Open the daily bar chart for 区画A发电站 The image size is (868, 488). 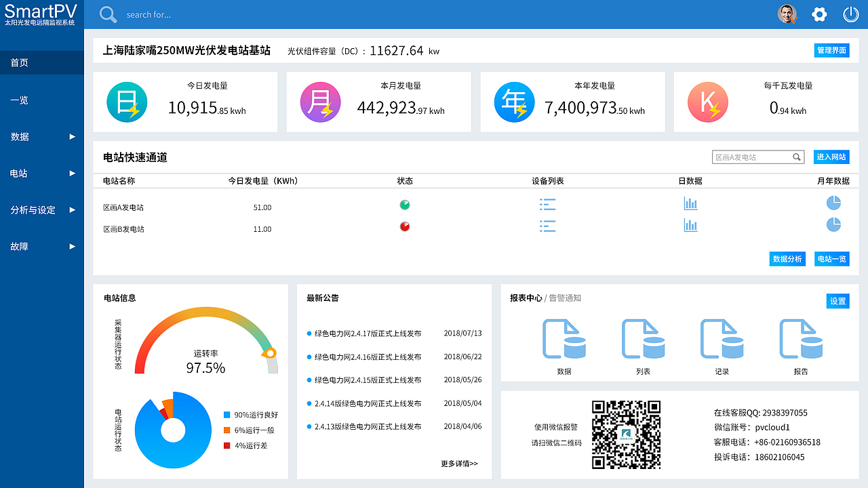[690, 203]
